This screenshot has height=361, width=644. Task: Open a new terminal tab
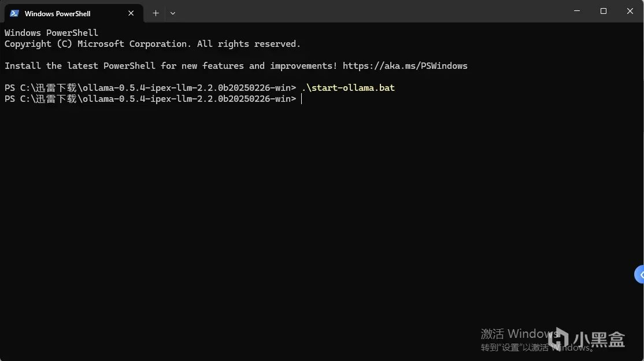pos(156,13)
